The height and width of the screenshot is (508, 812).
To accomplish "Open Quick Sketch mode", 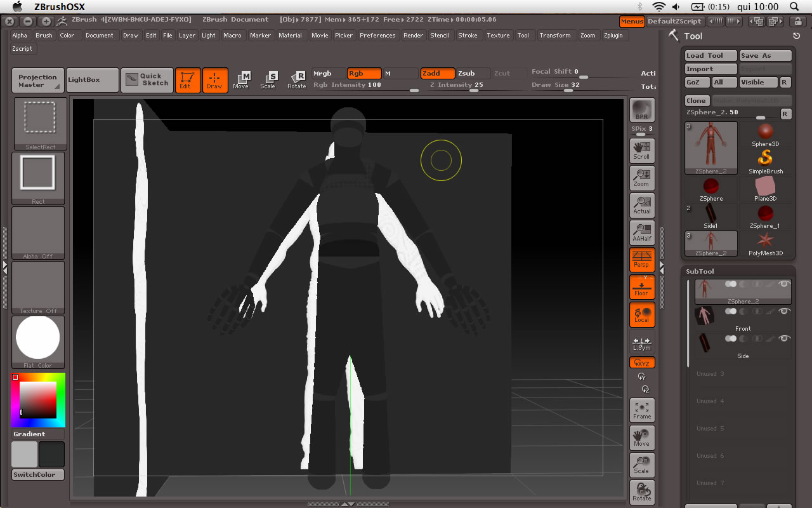I will coord(147,80).
